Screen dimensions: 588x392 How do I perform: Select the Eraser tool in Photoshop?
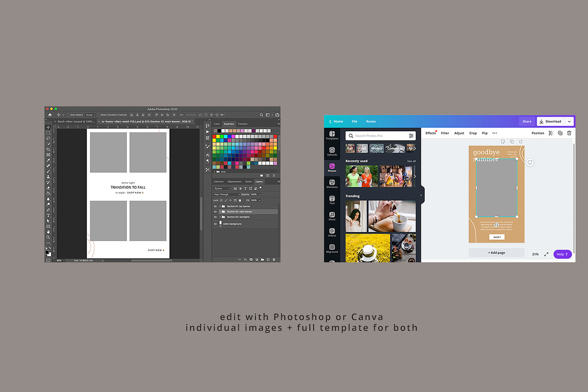coord(48,188)
